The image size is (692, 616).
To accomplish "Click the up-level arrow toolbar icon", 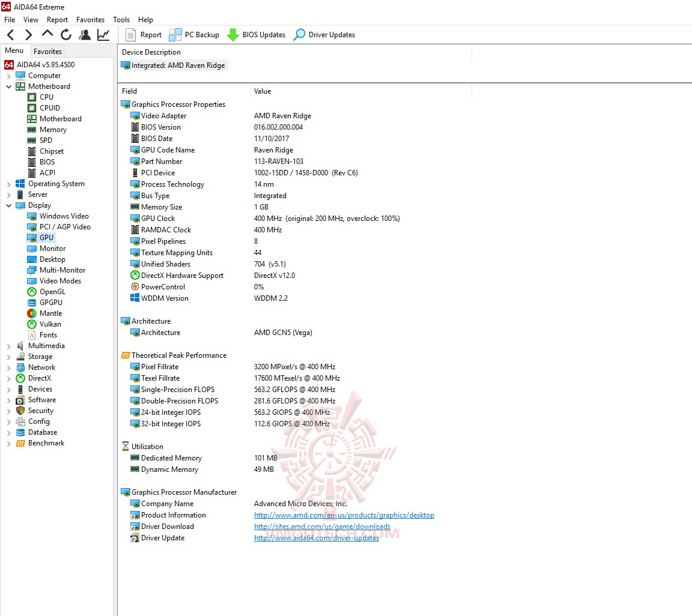I will pos(47,34).
